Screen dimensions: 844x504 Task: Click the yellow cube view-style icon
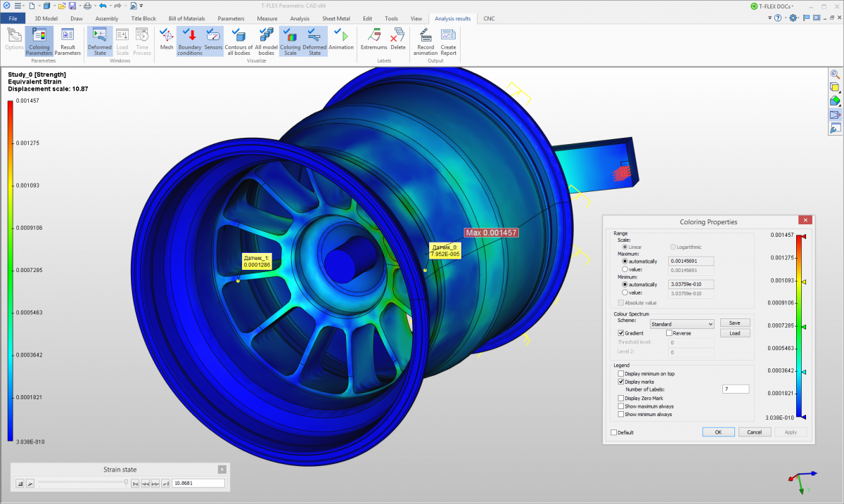tap(835, 87)
